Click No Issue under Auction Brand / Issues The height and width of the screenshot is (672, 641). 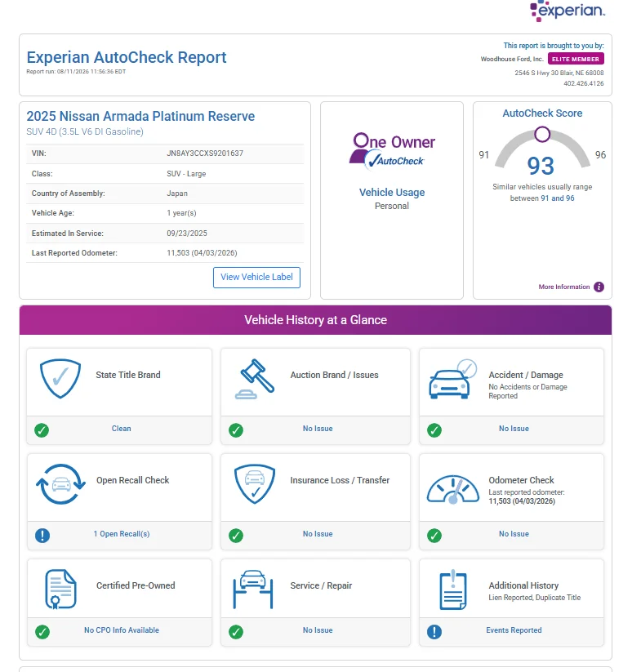pos(318,428)
